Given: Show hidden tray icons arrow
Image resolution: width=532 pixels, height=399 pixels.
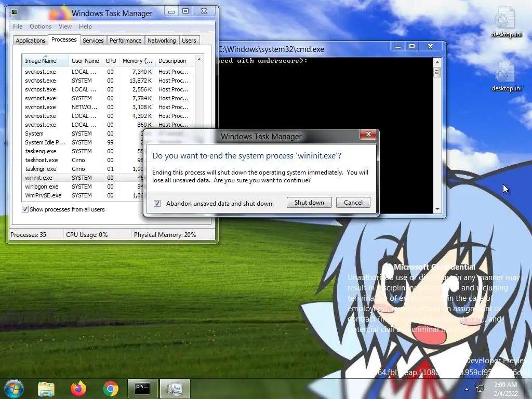Looking at the screenshot, I should [467, 389].
